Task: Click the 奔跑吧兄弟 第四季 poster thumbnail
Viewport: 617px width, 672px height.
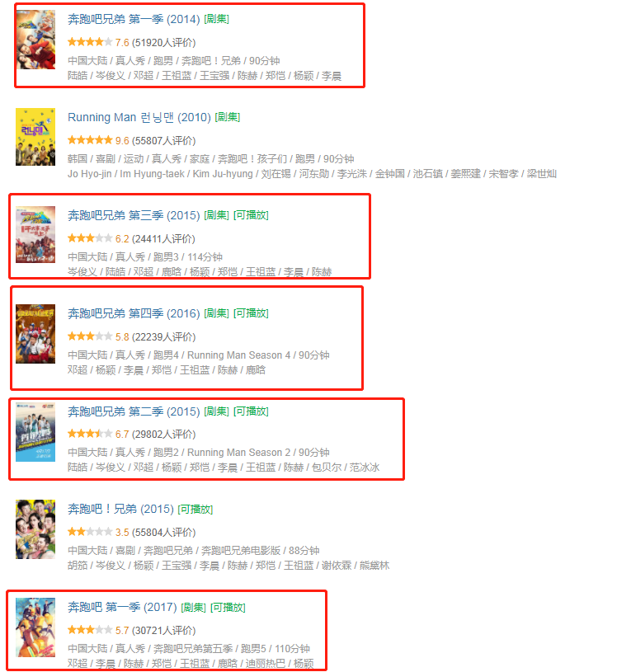Action: coord(35,334)
